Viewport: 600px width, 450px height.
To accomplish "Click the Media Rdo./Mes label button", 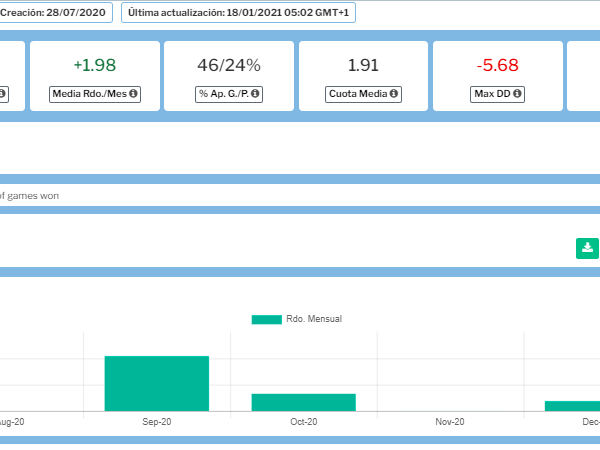I will (95, 94).
